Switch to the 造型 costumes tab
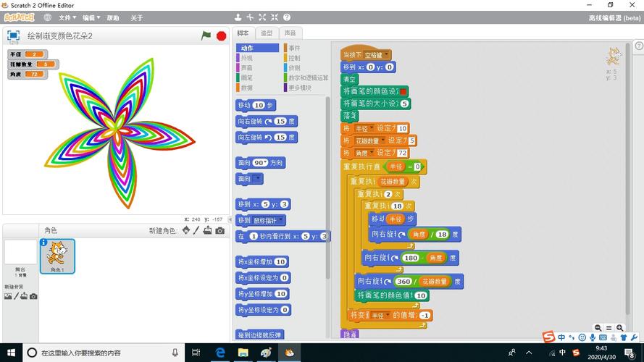Image resolution: width=644 pixels, height=362 pixels. (x=267, y=33)
